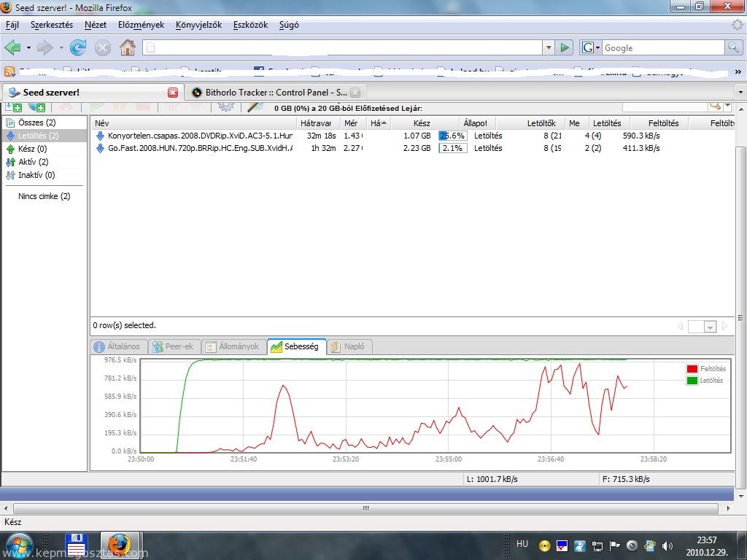
Task: Click the Firefox reload page icon
Action: point(78,48)
